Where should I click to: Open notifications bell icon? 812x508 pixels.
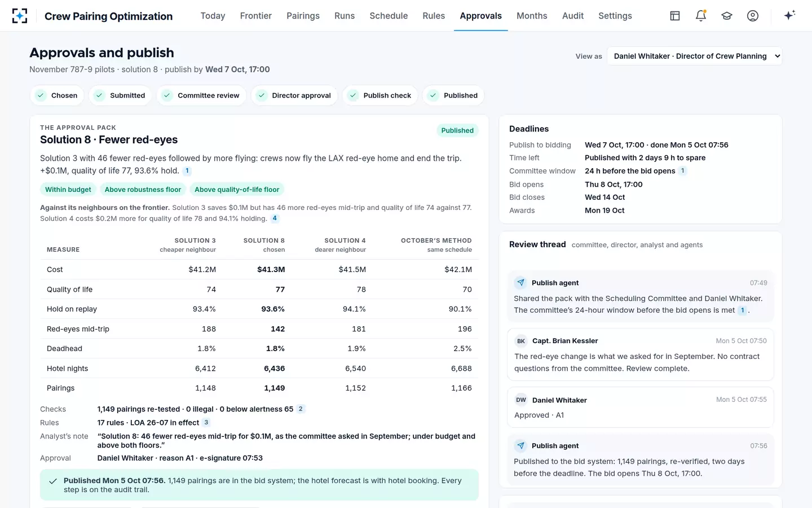pos(701,16)
